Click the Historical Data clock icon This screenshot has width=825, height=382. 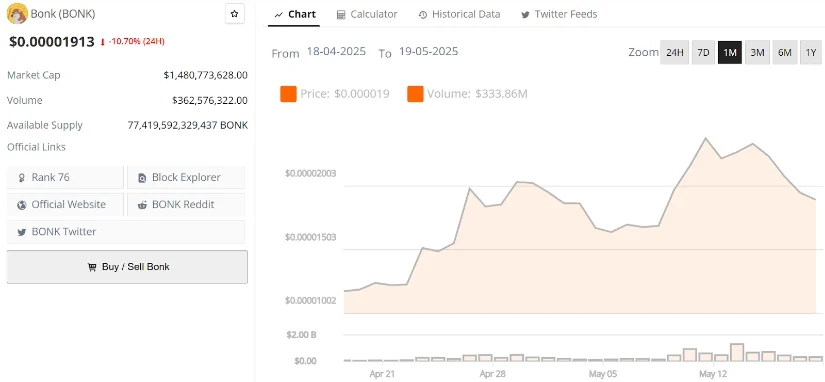tap(423, 15)
